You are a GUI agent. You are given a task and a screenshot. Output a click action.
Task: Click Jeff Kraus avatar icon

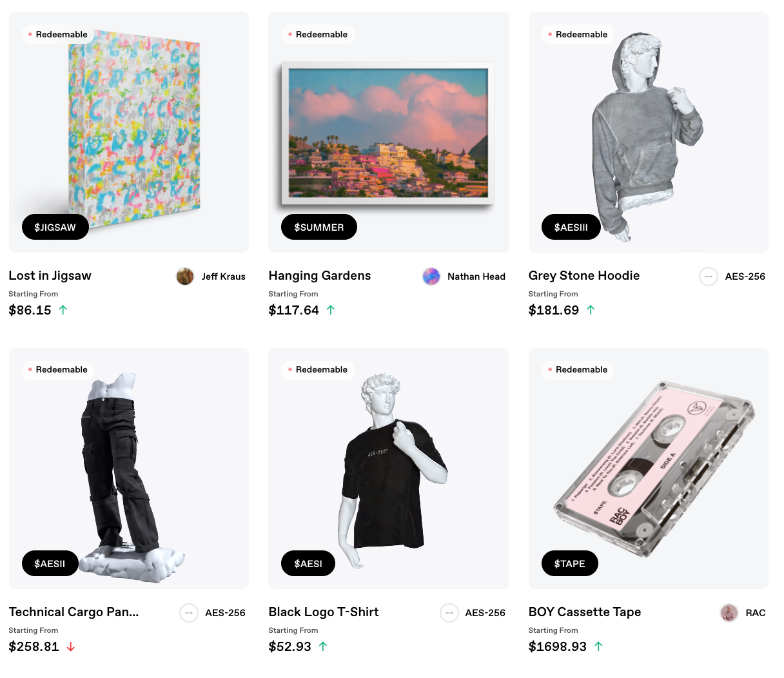click(185, 276)
